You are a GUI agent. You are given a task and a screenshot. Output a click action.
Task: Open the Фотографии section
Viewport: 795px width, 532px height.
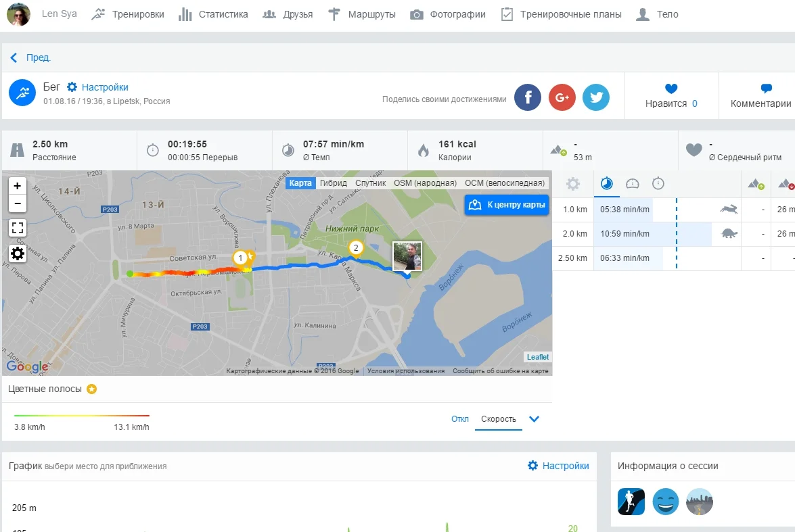coord(448,14)
